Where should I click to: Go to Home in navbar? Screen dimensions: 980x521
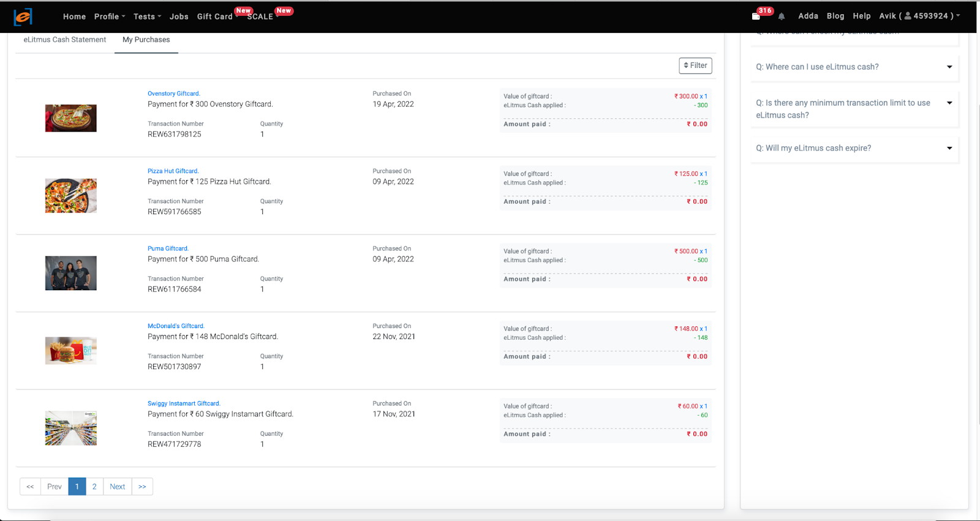[x=74, y=17]
